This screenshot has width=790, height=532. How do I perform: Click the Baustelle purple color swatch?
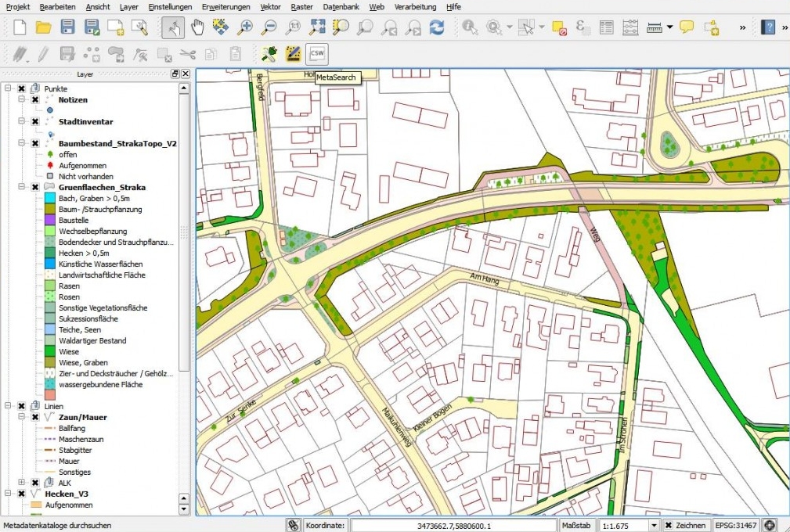tap(50, 221)
